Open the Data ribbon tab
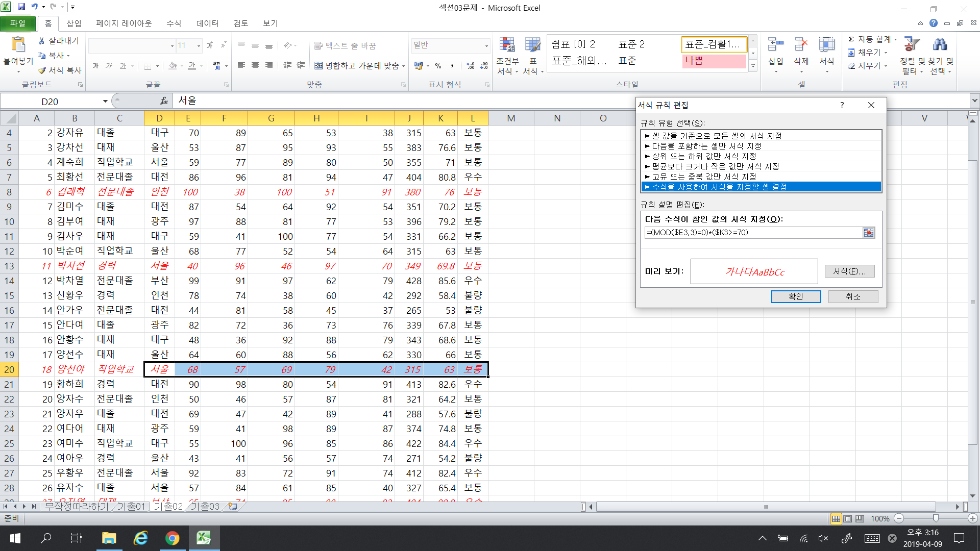The image size is (980, 551). 207,23
